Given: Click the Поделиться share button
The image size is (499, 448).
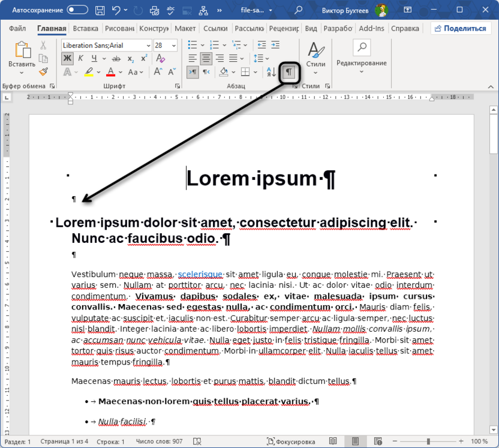Looking at the screenshot, I should [x=461, y=28].
